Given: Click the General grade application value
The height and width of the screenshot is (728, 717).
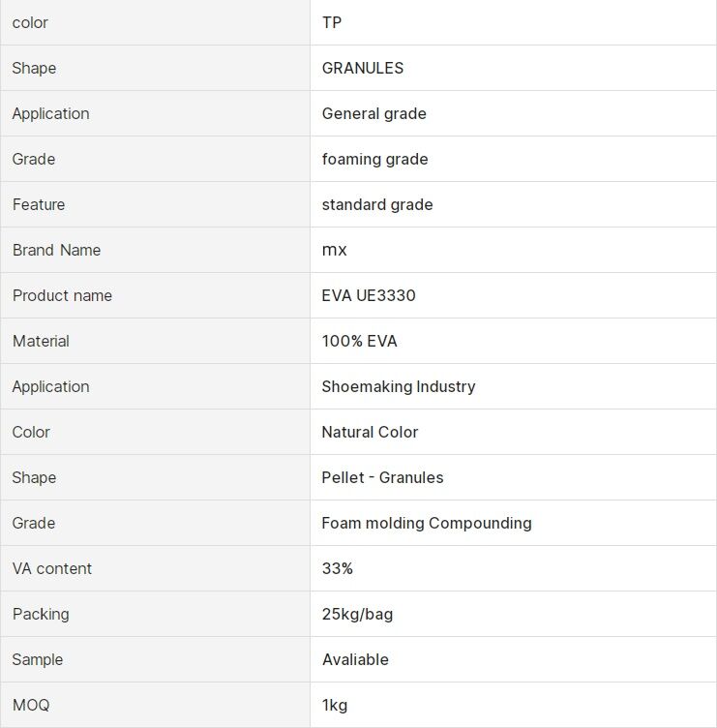Looking at the screenshot, I should (374, 114).
